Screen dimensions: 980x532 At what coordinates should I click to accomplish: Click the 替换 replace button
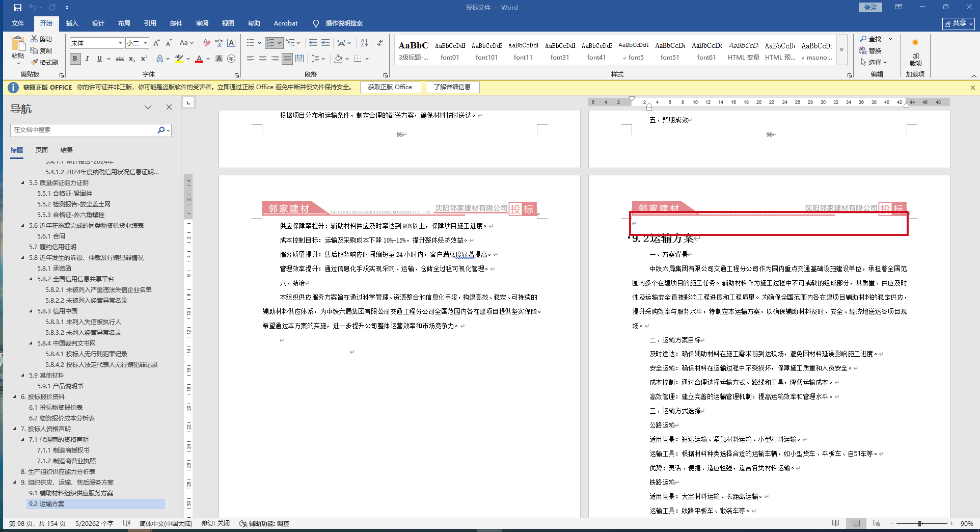pyautogui.click(x=871, y=50)
